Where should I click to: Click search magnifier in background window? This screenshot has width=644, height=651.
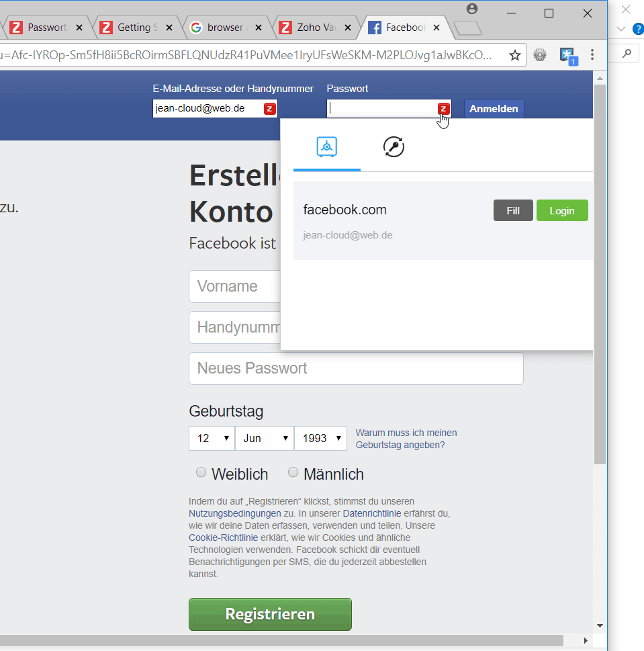pyautogui.click(x=627, y=53)
